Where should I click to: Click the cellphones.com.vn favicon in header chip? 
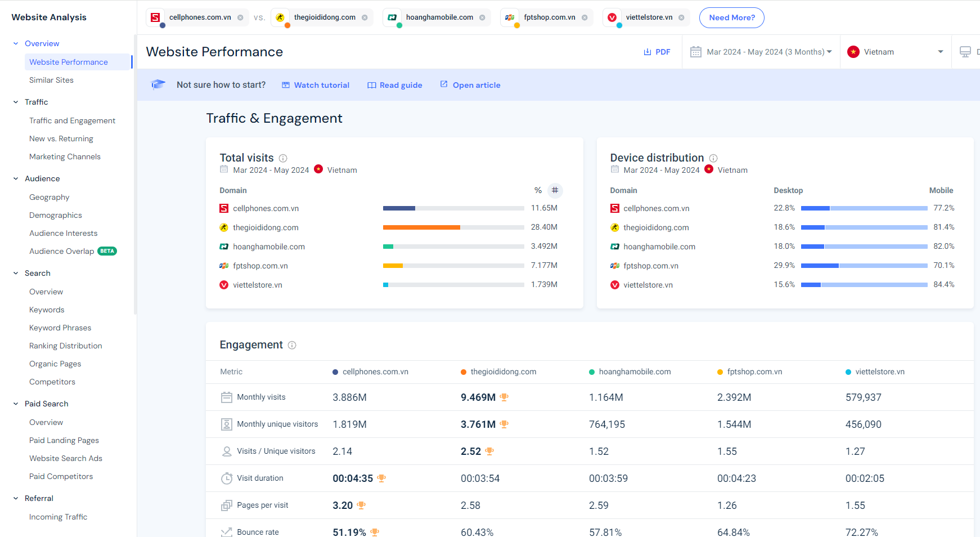155,17
